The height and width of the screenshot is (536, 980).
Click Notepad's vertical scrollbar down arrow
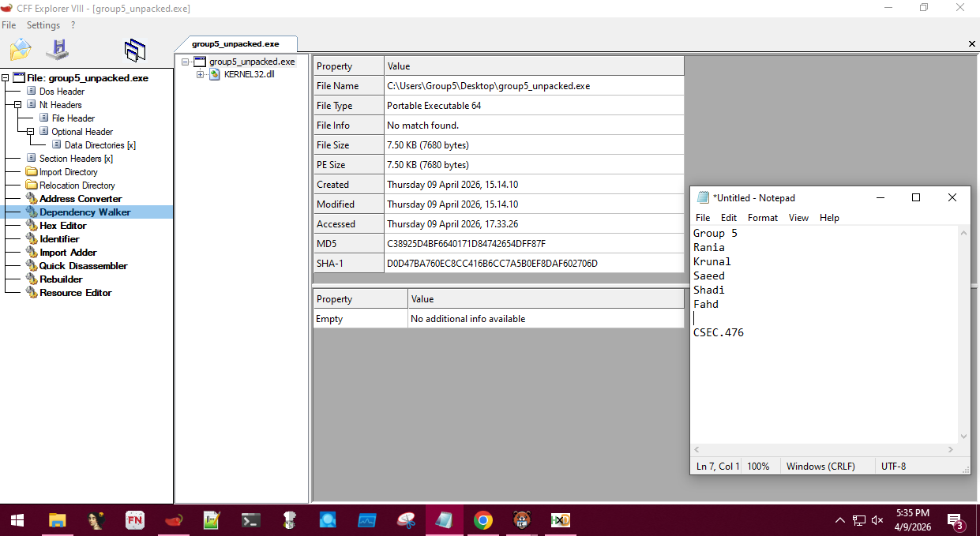[x=963, y=437]
